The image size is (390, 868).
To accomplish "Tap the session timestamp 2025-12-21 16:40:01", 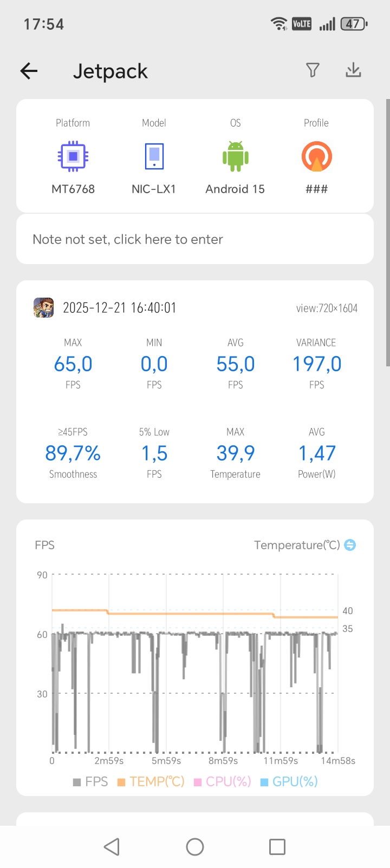I will click(119, 308).
